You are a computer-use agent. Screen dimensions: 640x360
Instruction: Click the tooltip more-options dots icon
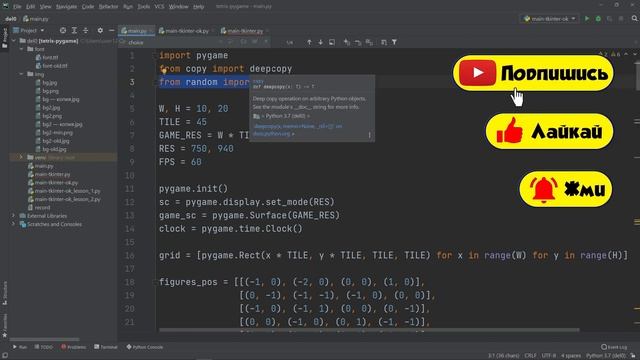point(369,135)
